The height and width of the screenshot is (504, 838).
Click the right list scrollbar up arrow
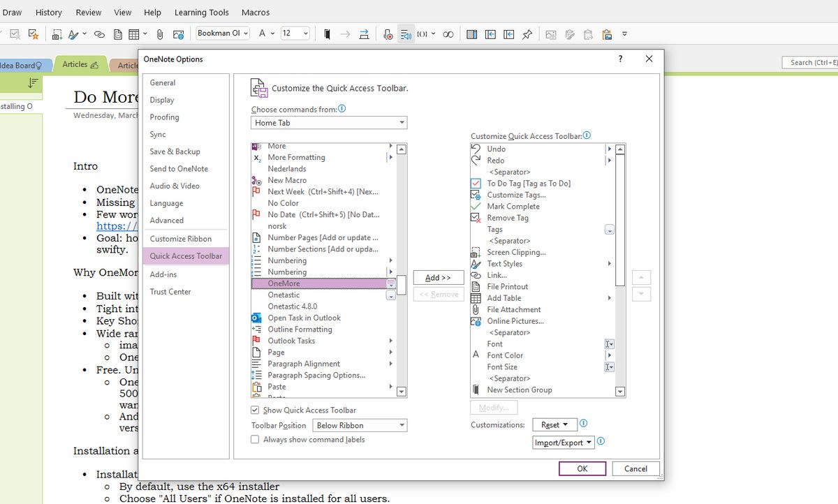[620, 149]
